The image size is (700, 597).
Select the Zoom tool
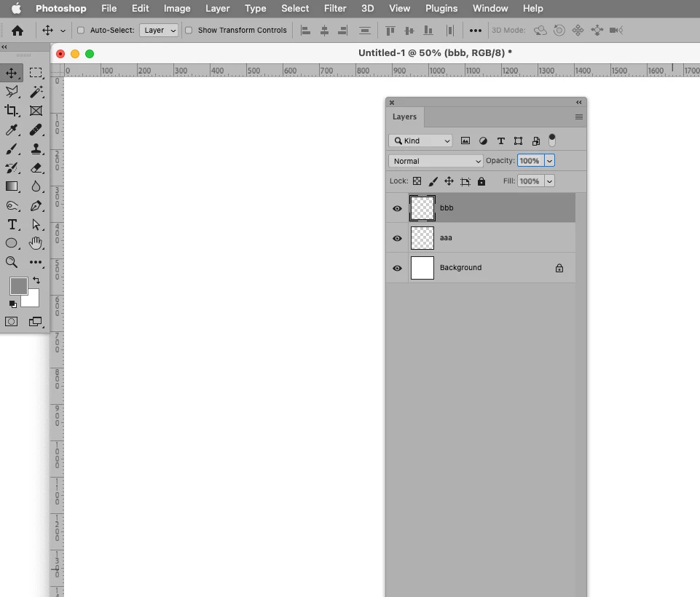(12, 262)
